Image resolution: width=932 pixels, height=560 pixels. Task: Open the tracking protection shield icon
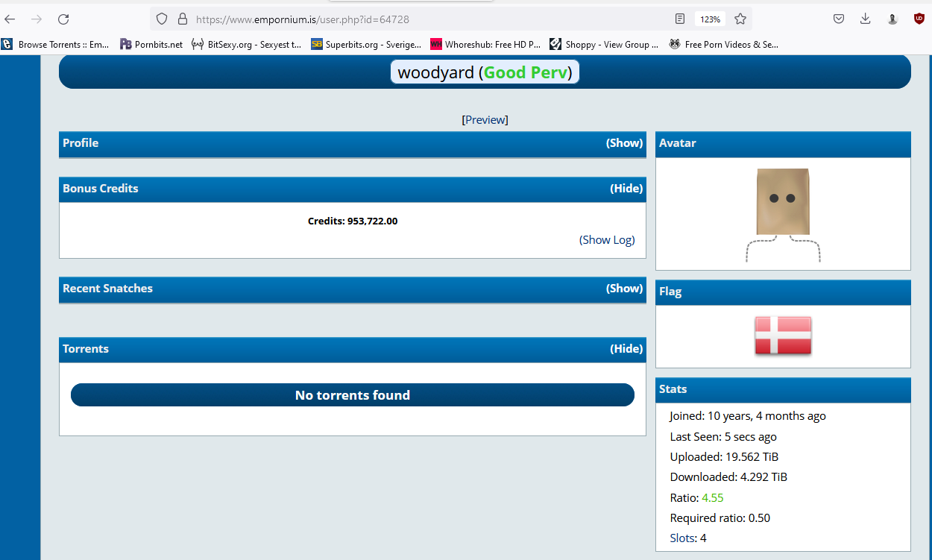click(x=163, y=19)
